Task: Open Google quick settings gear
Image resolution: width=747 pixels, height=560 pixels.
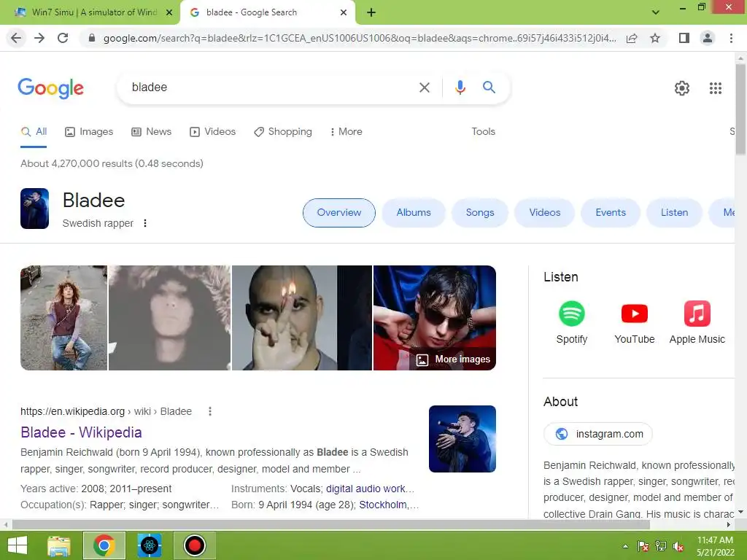Action: (x=682, y=88)
